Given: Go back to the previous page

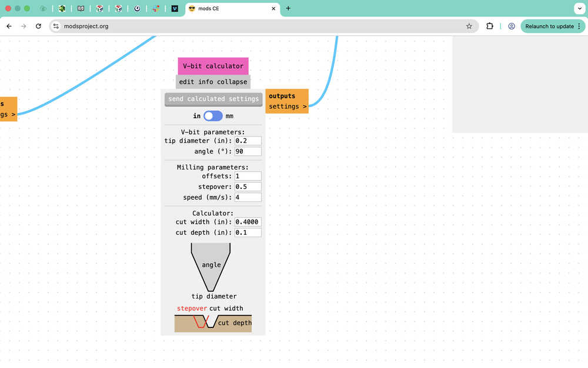Looking at the screenshot, I should coord(9,26).
